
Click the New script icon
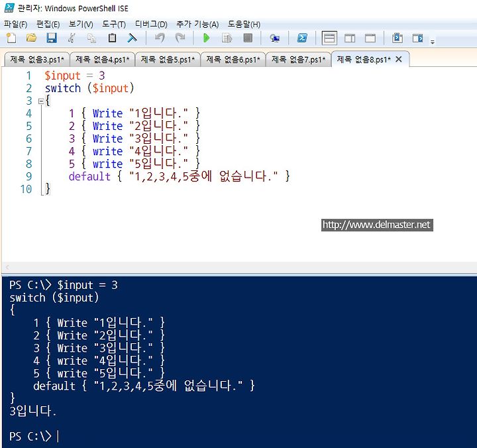11,38
